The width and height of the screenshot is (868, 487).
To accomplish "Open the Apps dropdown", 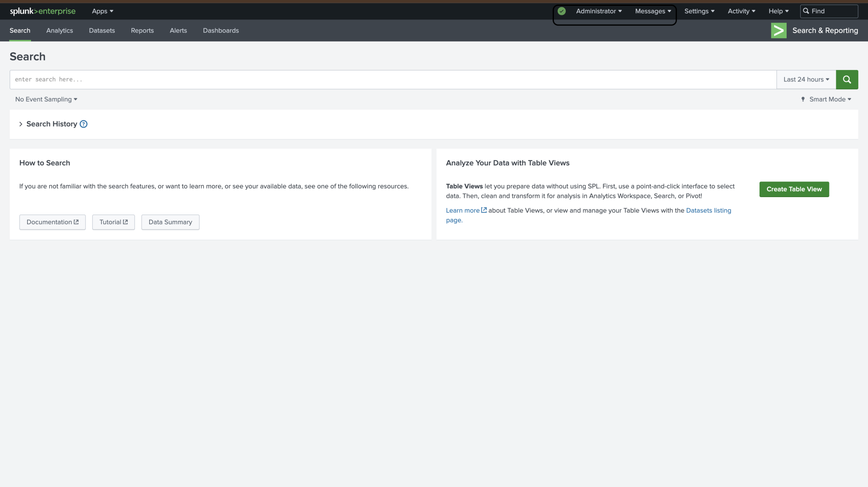I will click(102, 11).
